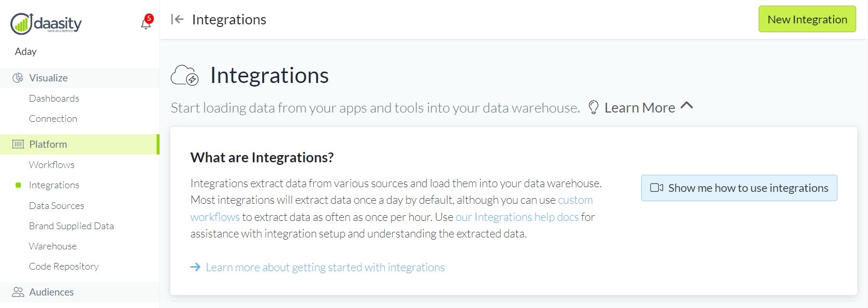Open the Integrations help docs link
This screenshot has width=868, height=308.
point(517,217)
